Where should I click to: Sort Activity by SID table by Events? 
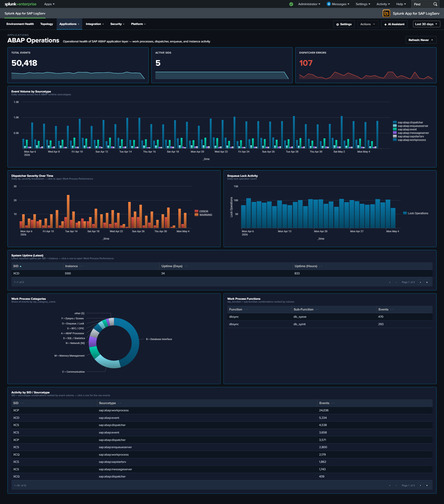click(327, 403)
